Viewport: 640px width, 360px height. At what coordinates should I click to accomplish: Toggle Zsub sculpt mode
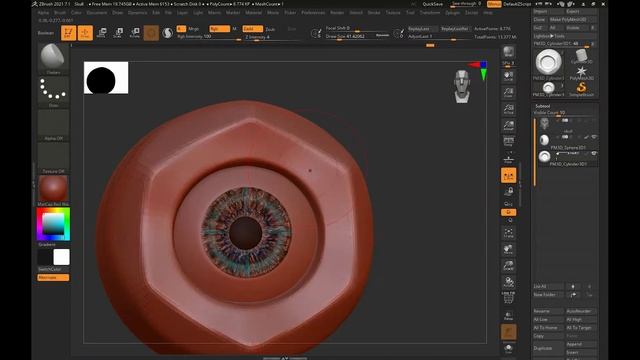(x=270, y=29)
